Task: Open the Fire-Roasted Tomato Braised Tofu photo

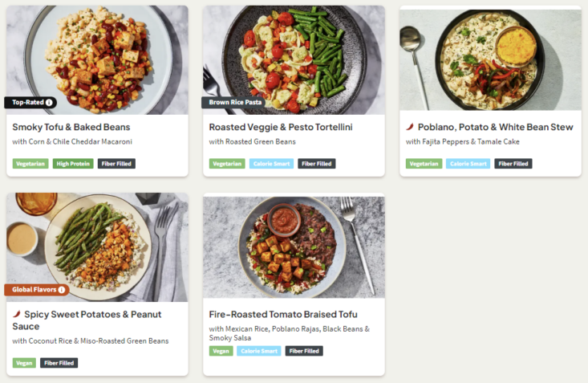Action: coord(294,245)
